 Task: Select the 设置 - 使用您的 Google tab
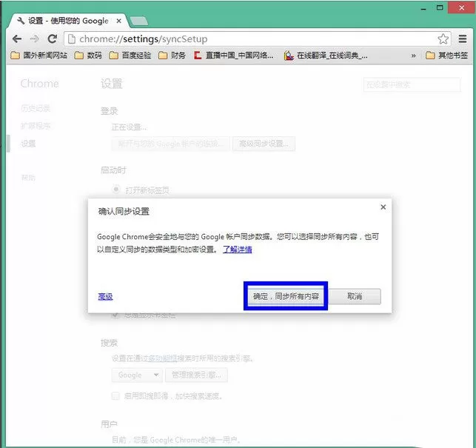(x=67, y=21)
